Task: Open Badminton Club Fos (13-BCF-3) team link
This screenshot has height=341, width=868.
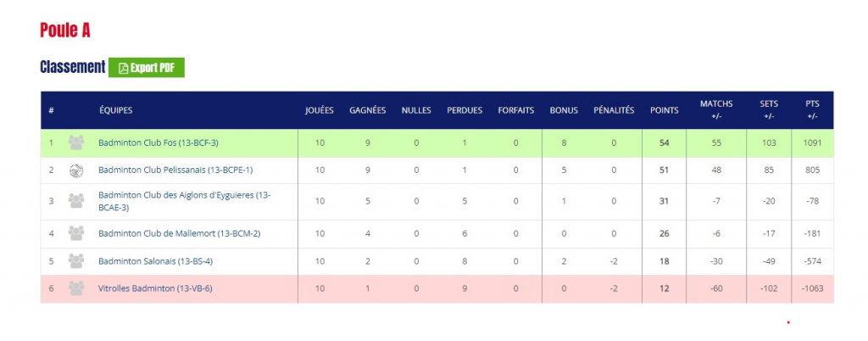Action: point(159,143)
